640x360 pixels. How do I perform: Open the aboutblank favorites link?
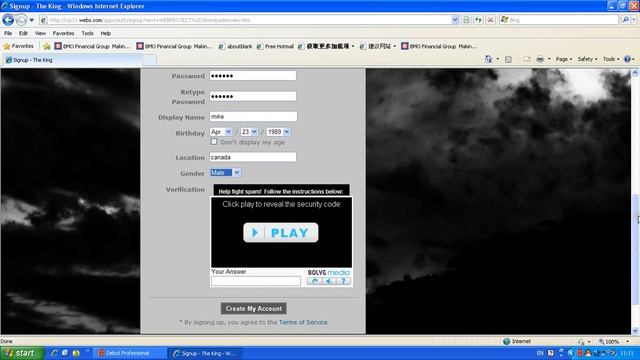point(236,46)
